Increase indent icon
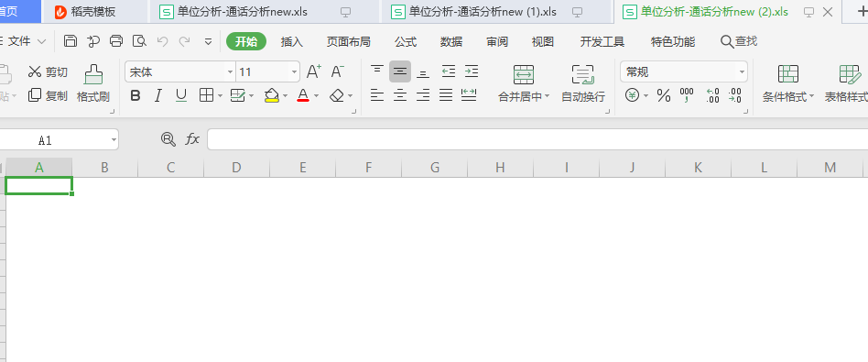 472,71
